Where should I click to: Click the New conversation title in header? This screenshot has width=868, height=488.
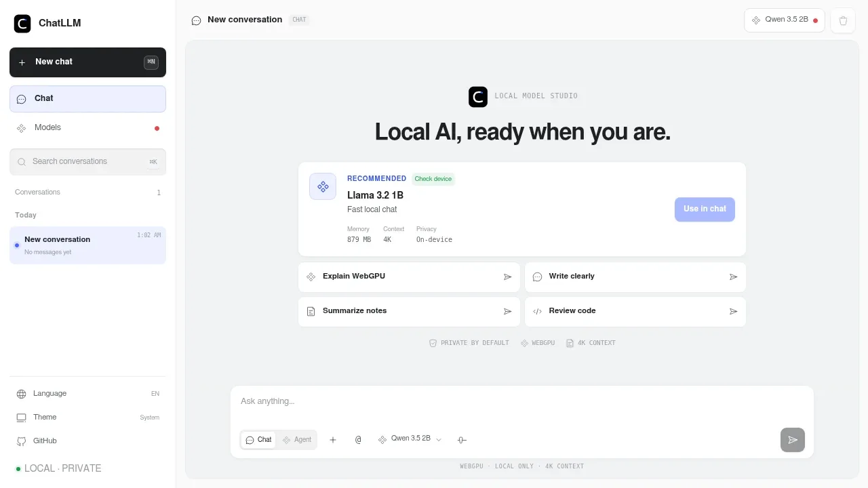click(245, 20)
